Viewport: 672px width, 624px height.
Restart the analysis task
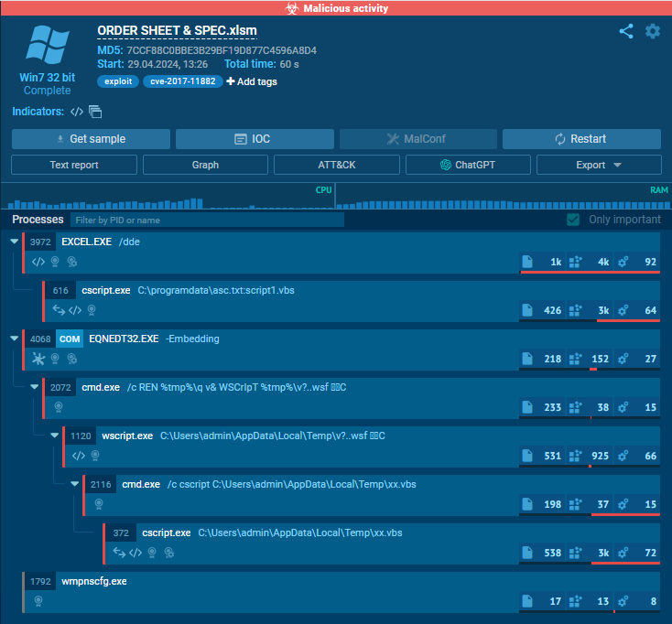coord(581,139)
